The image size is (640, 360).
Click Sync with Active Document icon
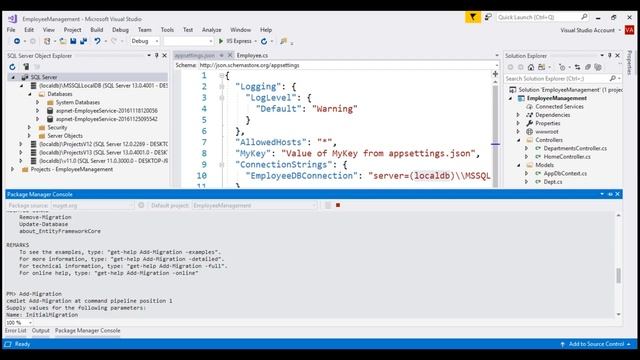point(577,67)
